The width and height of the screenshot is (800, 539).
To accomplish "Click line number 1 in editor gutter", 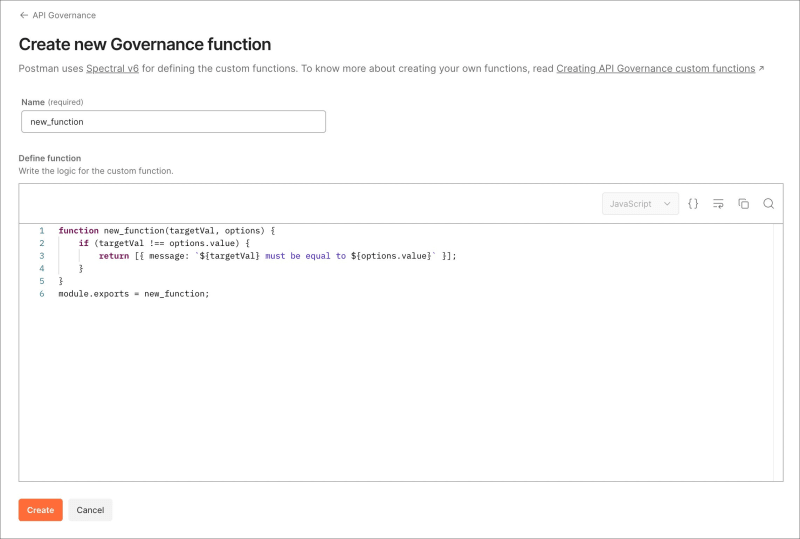I will 42,231.
